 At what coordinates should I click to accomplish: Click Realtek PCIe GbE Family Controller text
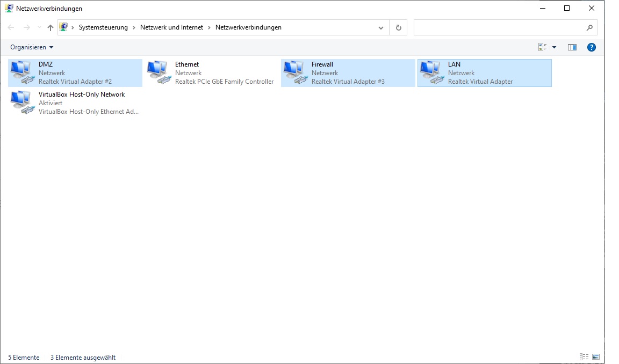[x=224, y=82]
